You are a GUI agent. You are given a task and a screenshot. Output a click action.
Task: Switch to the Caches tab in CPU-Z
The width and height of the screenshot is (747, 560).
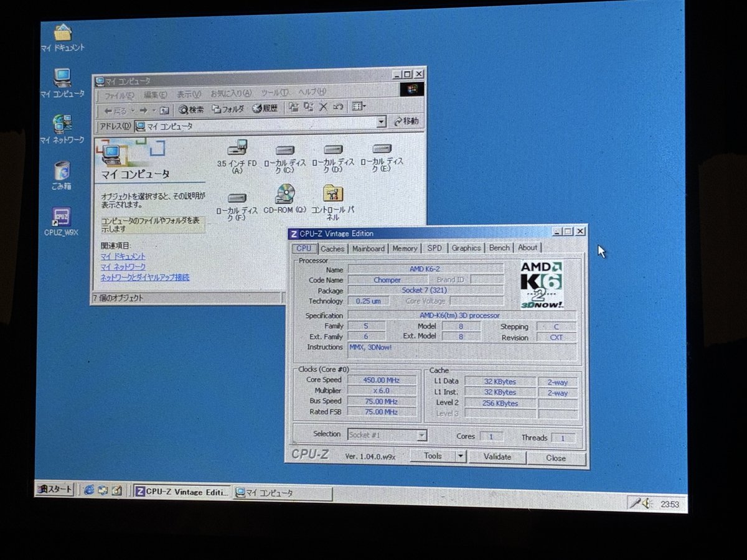(x=332, y=248)
